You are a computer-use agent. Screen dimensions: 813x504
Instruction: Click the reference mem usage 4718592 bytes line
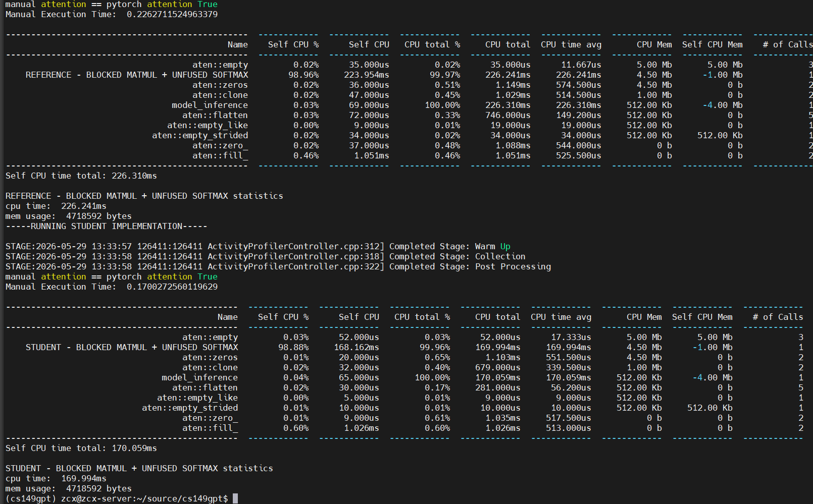tap(69, 216)
